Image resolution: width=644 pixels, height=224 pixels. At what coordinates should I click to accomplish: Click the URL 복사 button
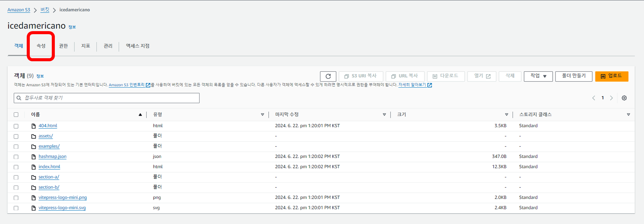tap(405, 76)
